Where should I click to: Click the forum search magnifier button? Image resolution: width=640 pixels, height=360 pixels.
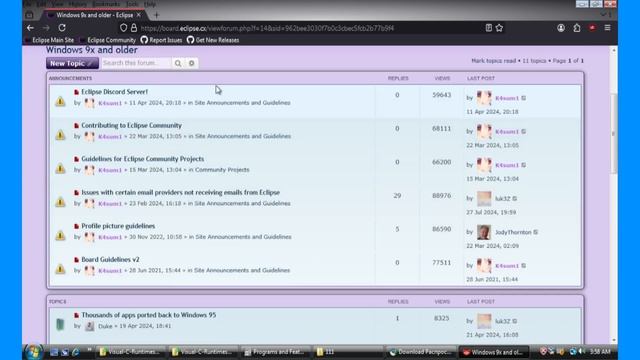pyautogui.click(x=178, y=63)
